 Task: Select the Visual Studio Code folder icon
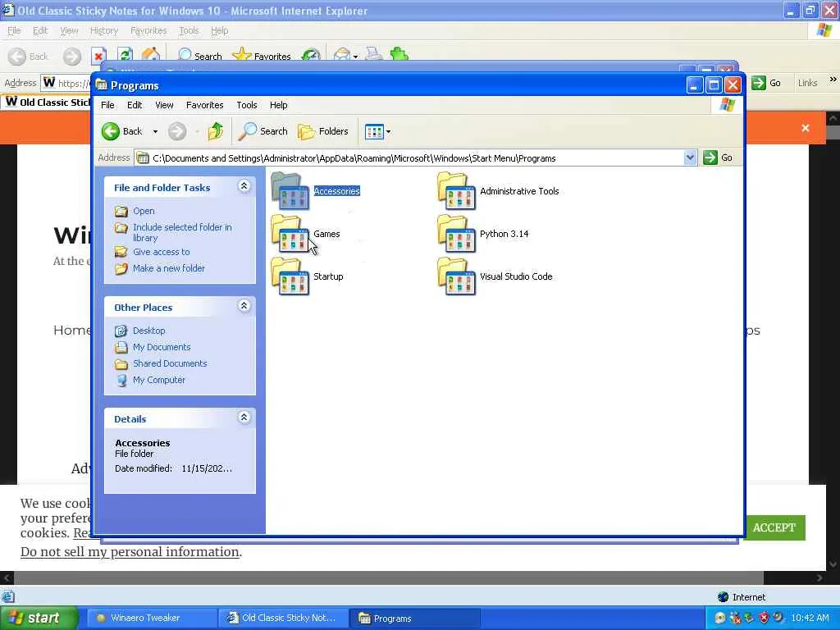coord(456,276)
